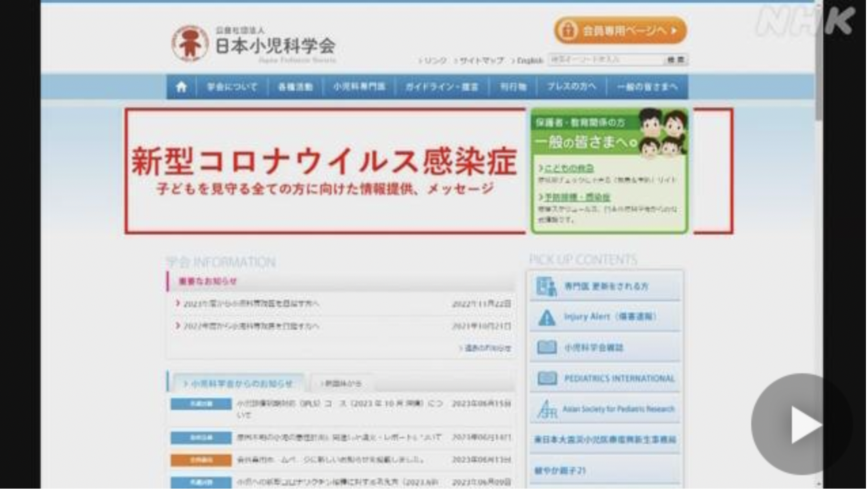Image resolution: width=868 pixels, height=490 pixels.
Task: Switch to the second news tab
Action: click(x=342, y=383)
